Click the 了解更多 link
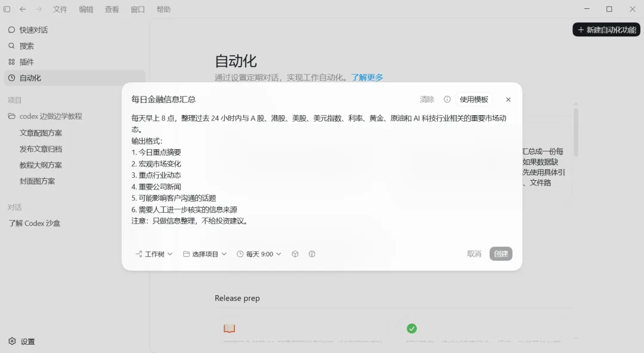 pyautogui.click(x=367, y=78)
